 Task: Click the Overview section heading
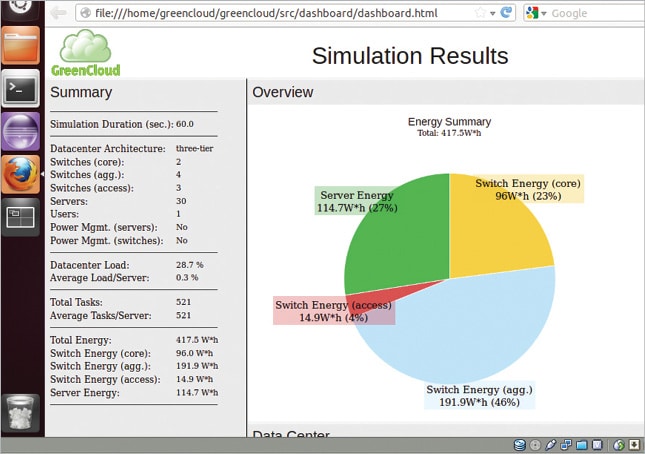tap(283, 92)
